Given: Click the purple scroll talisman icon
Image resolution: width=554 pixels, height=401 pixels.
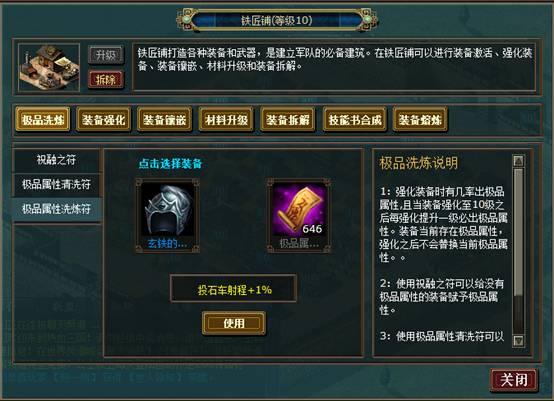Looking at the screenshot, I should coord(299,215).
